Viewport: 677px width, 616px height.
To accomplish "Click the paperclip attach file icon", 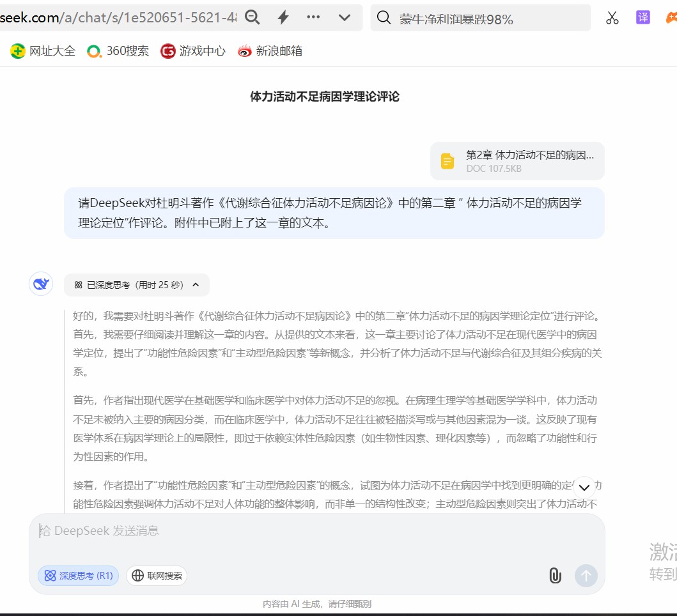I will (555, 576).
